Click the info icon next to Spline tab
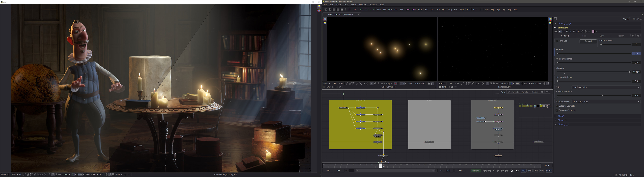The width and height of the screenshot is (644, 177). tap(542, 92)
